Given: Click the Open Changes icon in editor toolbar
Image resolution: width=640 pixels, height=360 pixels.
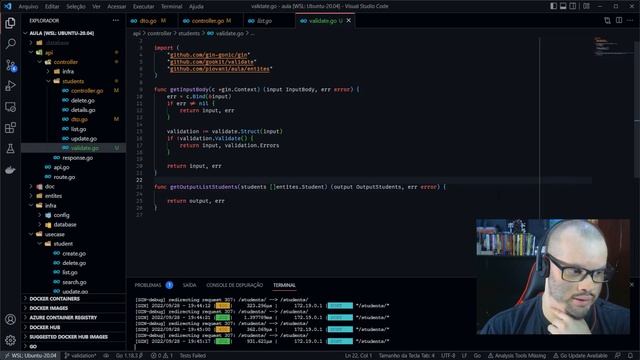Looking at the screenshot, I should pyautogui.click(x=607, y=20).
